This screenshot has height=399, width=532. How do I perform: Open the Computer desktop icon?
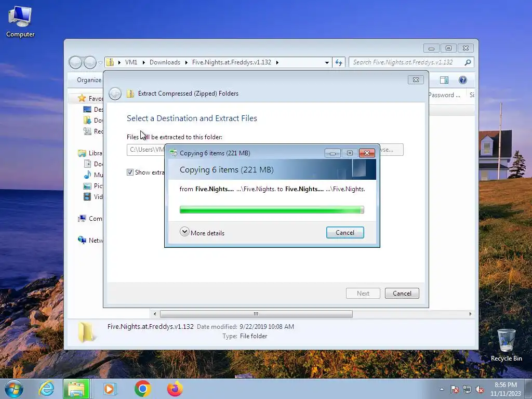20,22
